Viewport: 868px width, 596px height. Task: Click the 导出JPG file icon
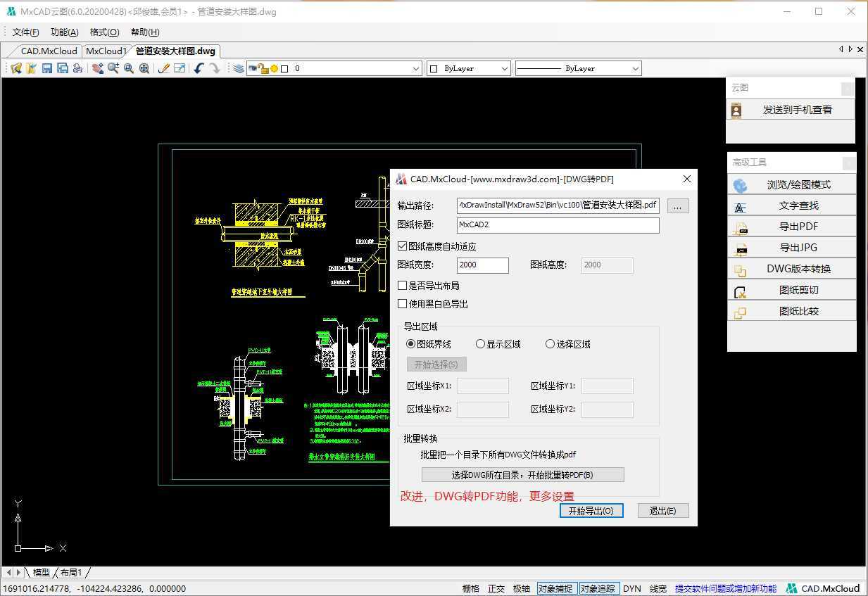pos(740,248)
